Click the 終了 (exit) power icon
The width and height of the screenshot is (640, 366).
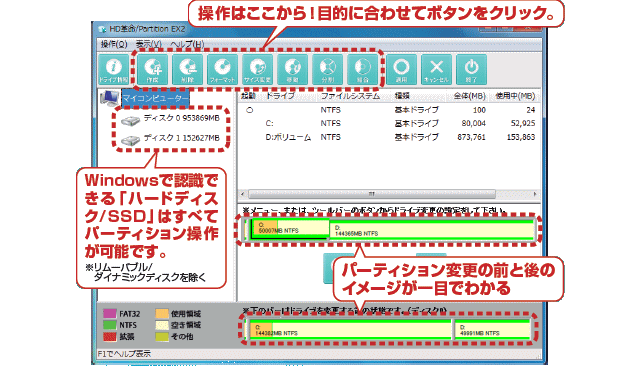point(472,69)
